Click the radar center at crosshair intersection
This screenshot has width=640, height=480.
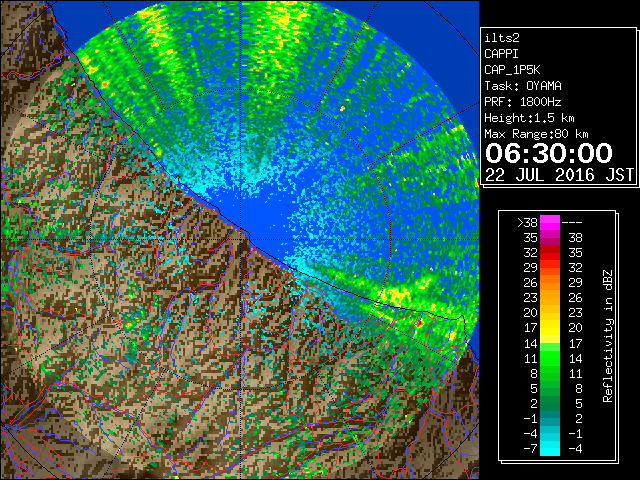(x=240, y=239)
